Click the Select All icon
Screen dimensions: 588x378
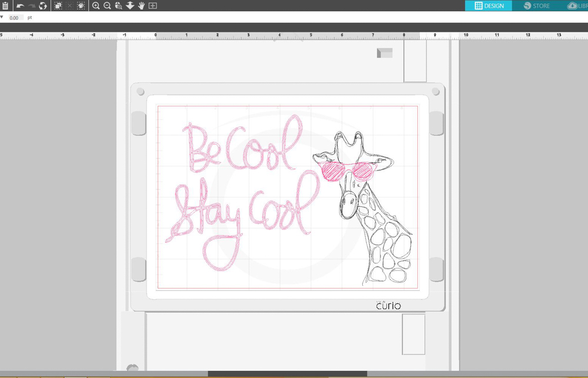58,6
